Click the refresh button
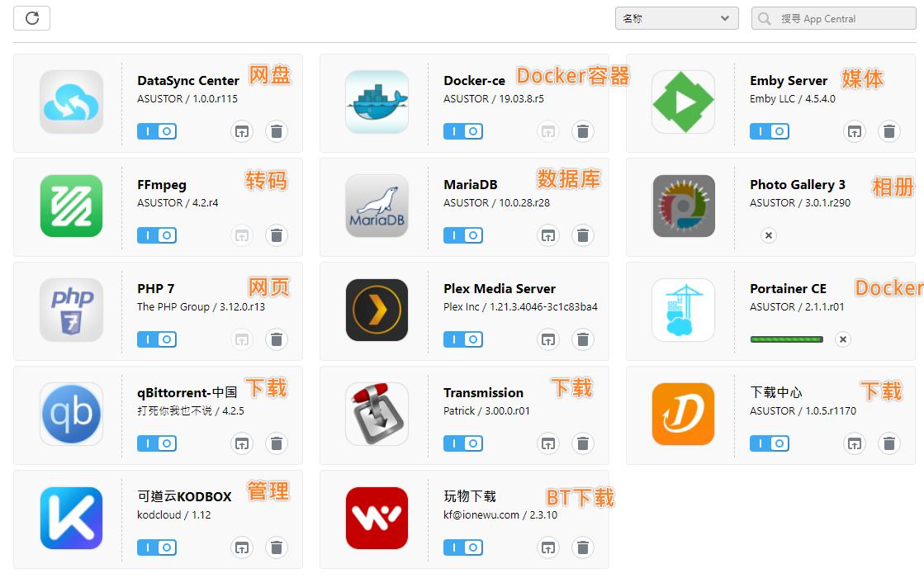 pos(31,17)
